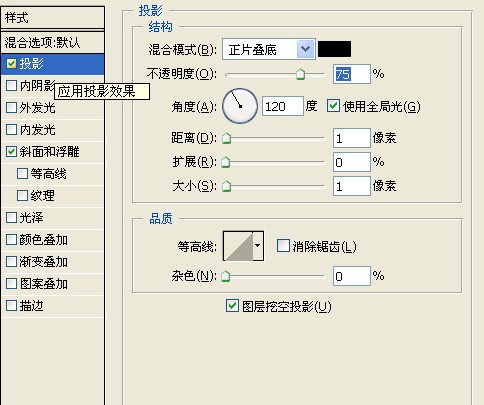
Task: Enable the 图案叠加 checkbox
Action: (11, 284)
